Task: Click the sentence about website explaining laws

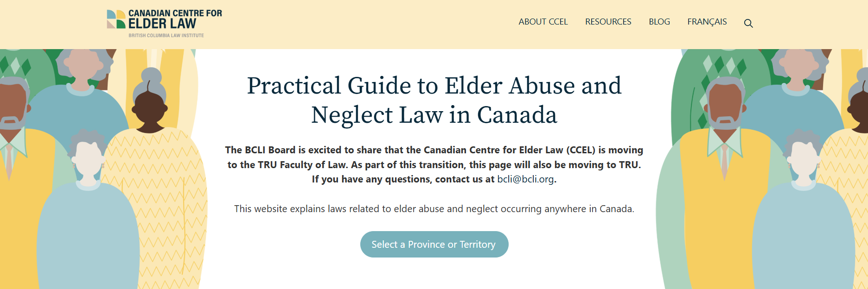Action: [x=434, y=209]
